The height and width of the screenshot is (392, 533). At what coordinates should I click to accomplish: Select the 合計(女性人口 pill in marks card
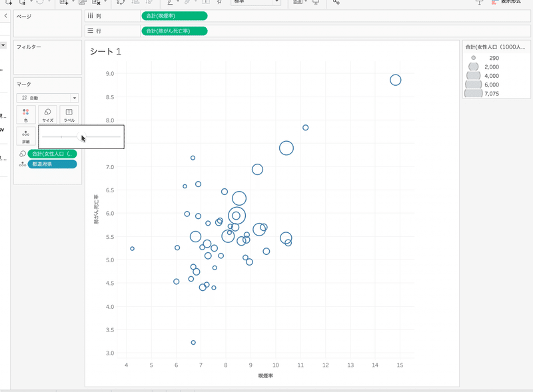(x=52, y=154)
